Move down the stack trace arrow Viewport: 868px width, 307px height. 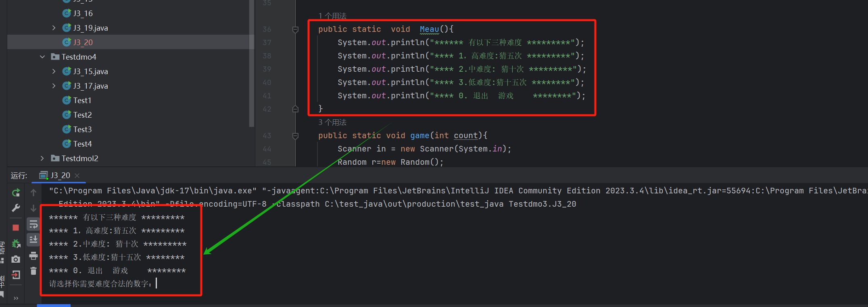33,208
